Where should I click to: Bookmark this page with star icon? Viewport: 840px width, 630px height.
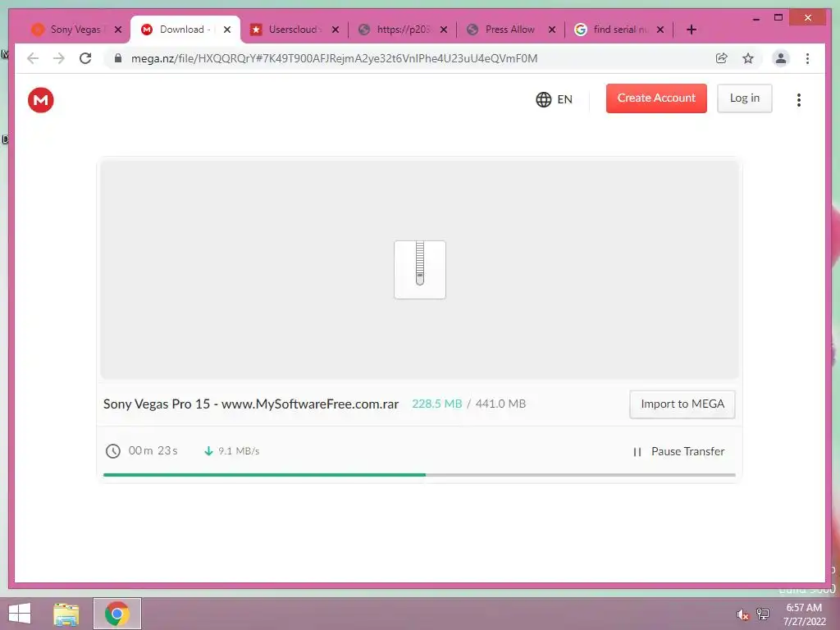click(x=748, y=58)
